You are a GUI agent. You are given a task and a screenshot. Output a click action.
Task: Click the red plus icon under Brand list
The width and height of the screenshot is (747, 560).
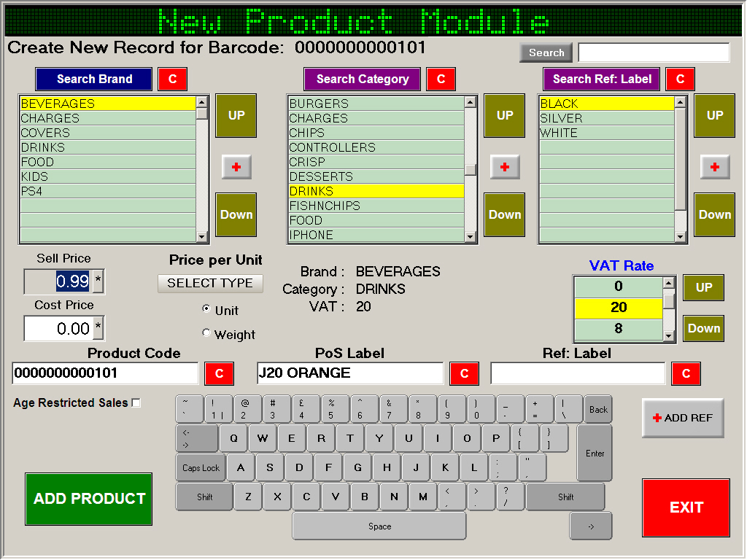pyautogui.click(x=236, y=167)
